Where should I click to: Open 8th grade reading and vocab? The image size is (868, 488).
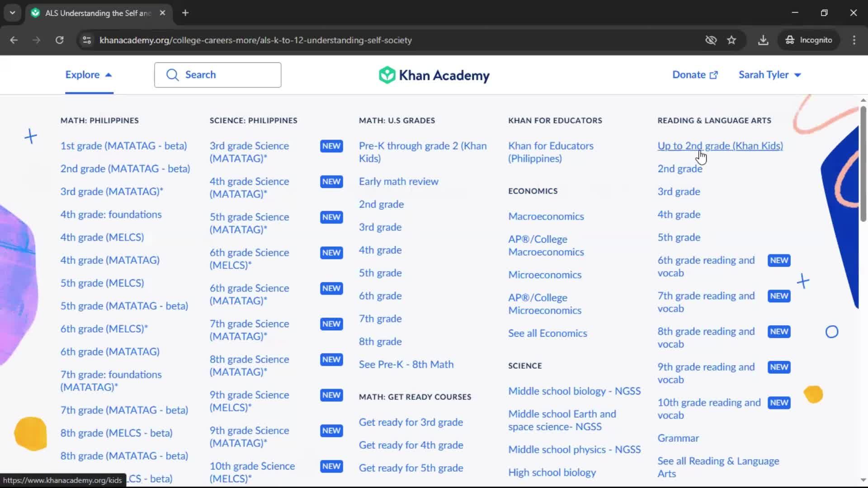pos(706,338)
